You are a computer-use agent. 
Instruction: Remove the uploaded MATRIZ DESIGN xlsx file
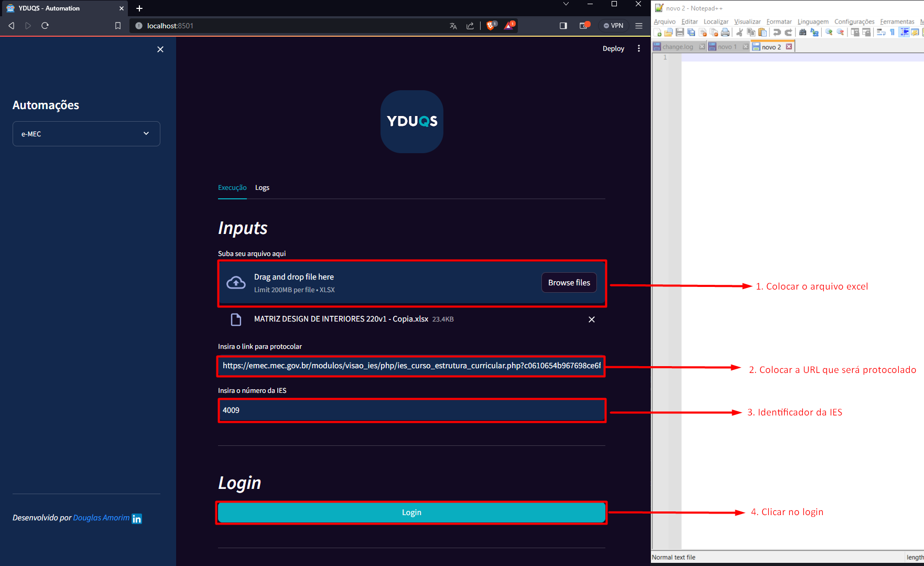click(x=592, y=319)
